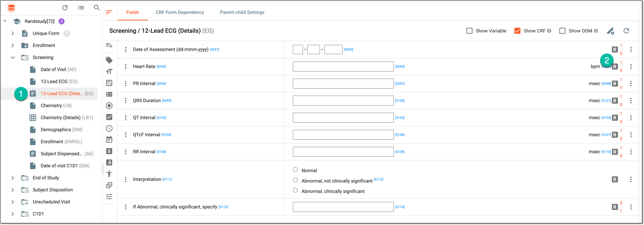Viewport: 644px width, 225px height.
Task: Click the PR Interval input field
Action: tap(343, 84)
